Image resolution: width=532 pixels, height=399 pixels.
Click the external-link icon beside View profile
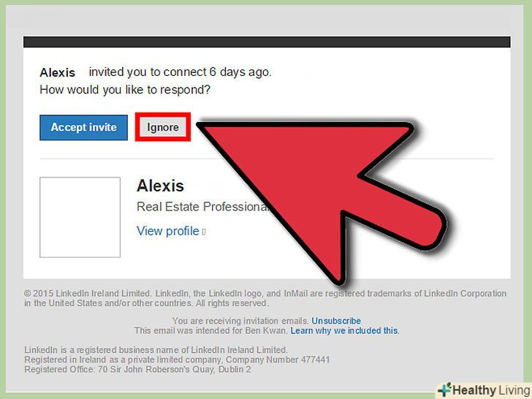(204, 232)
